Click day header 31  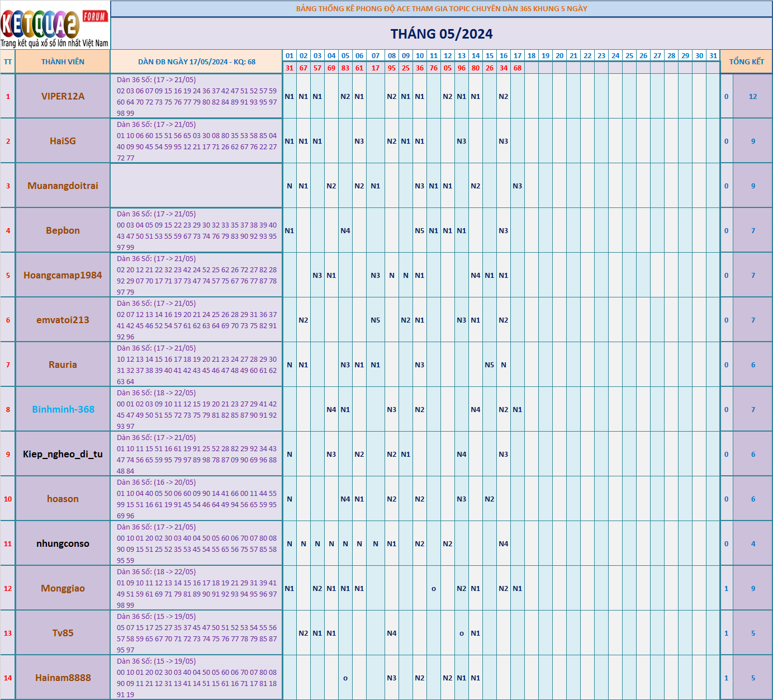click(x=713, y=55)
